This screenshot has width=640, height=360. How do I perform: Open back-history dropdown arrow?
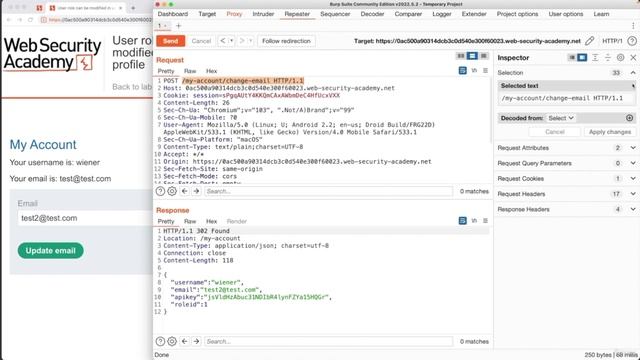231,41
